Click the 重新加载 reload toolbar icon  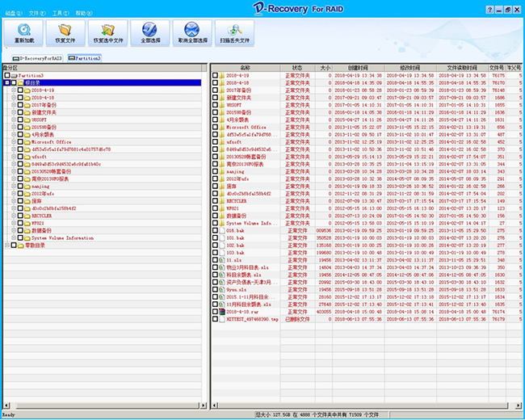point(23,30)
